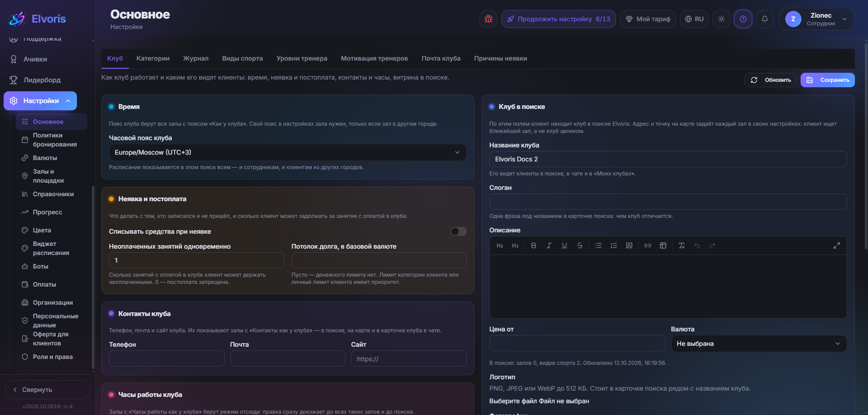868x415 pixels.
Task: Apply underline formatting in description editor
Action: (x=564, y=245)
